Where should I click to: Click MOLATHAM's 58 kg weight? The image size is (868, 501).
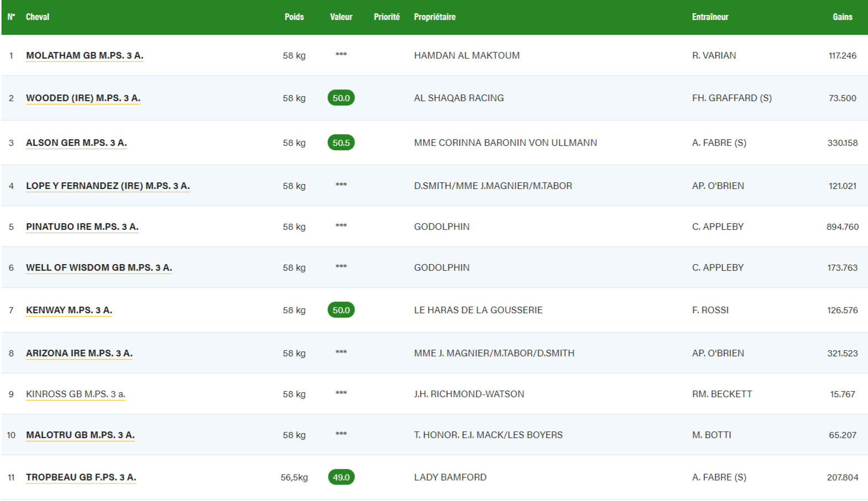[294, 56]
